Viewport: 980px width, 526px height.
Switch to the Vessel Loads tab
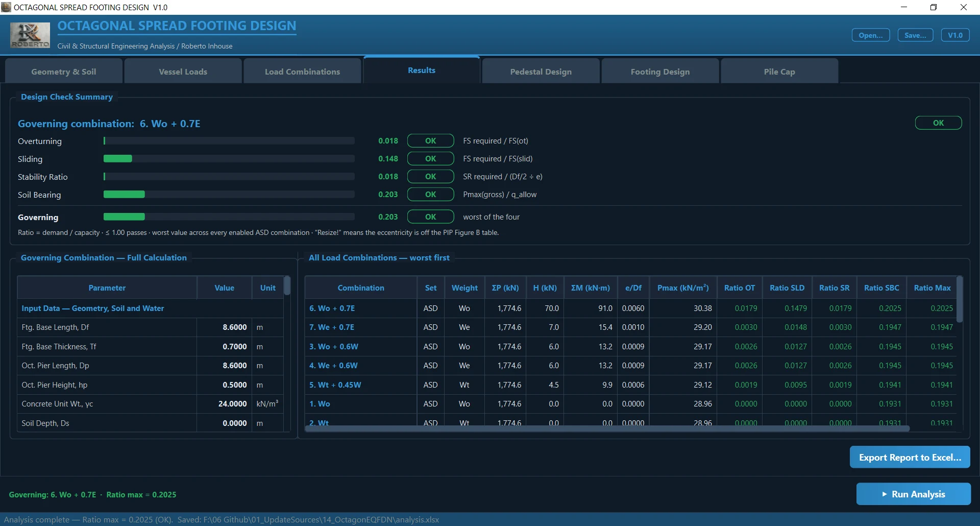tap(183, 71)
